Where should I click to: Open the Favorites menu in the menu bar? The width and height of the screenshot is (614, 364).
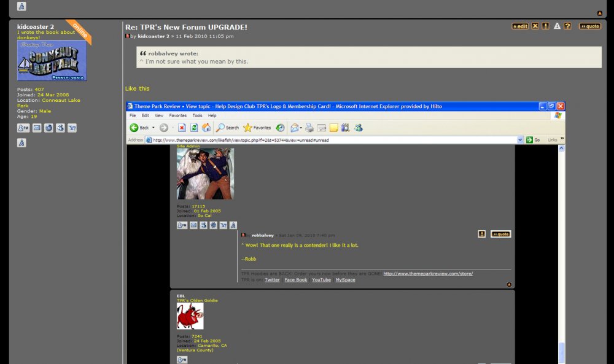tap(177, 115)
